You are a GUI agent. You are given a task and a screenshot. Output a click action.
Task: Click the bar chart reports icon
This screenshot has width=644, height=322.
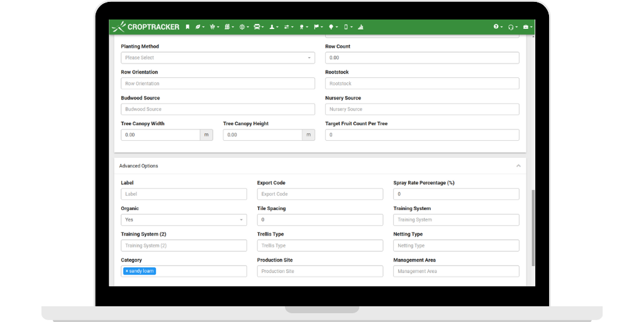click(x=360, y=27)
